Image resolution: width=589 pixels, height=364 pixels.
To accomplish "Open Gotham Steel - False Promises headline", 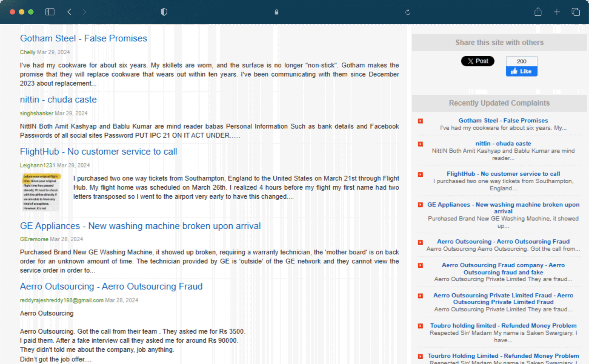I will (83, 38).
